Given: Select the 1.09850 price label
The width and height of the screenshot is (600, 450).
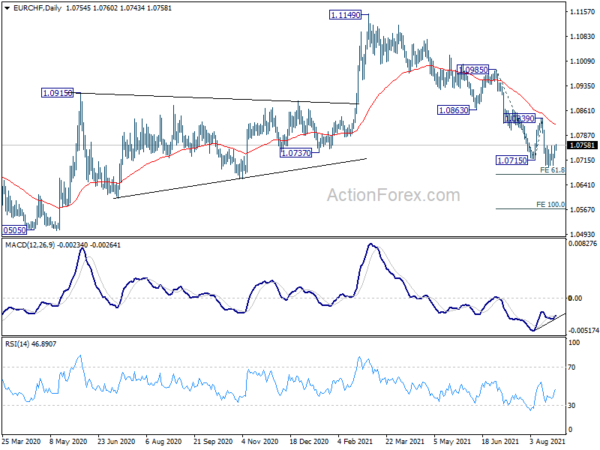Looking at the screenshot, I should [x=473, y=70].
